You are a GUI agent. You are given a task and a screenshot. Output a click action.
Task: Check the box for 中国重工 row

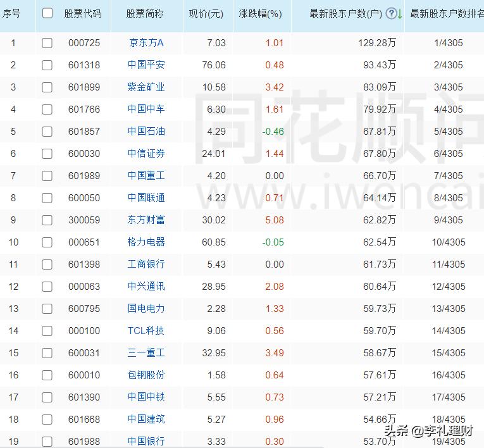click(47, 176)
